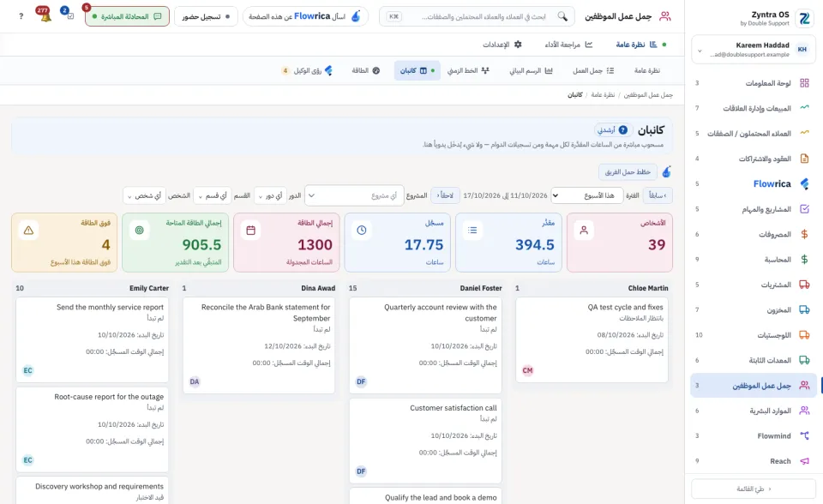This screenshot has width=823, height=504.
Task: Switch to the الرسم البياني sub-tab
Action: [x=531, y=70]
